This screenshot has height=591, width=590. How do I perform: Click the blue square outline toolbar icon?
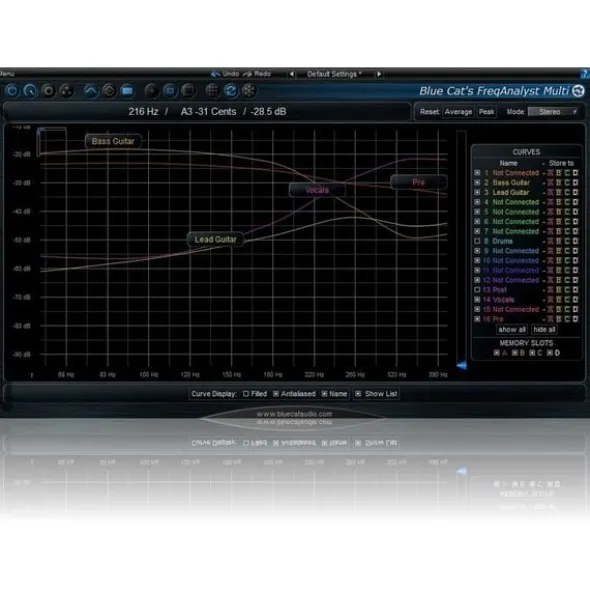click(170, 91)
